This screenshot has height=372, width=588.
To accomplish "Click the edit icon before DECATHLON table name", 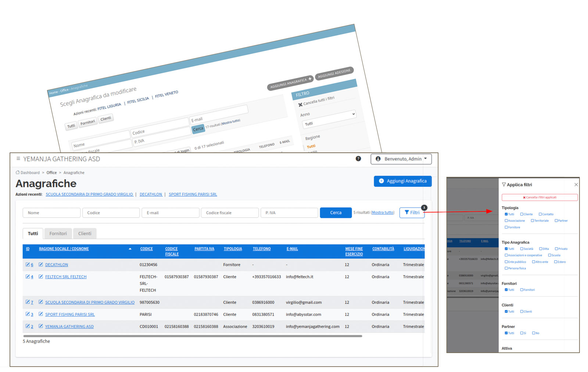I will pos(41,265).
